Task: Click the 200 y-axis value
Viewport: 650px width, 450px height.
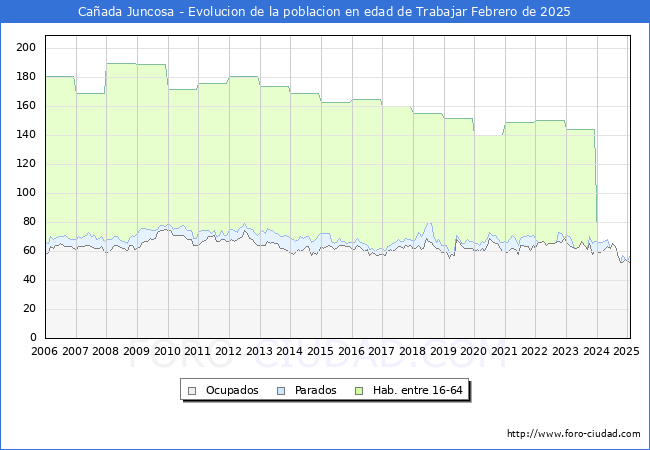Action: click(26, 48)
